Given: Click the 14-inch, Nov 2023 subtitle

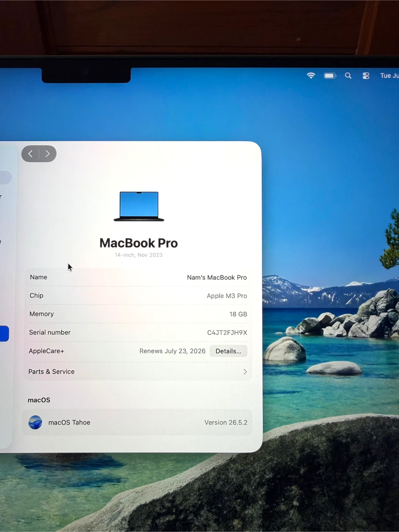Looking at the screenshot, I should tap(139, 255).
